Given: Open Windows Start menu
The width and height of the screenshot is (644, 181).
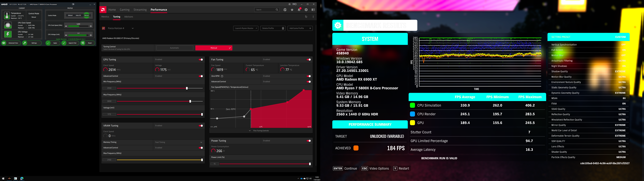Looking at the screenshot, I should 3,178.
